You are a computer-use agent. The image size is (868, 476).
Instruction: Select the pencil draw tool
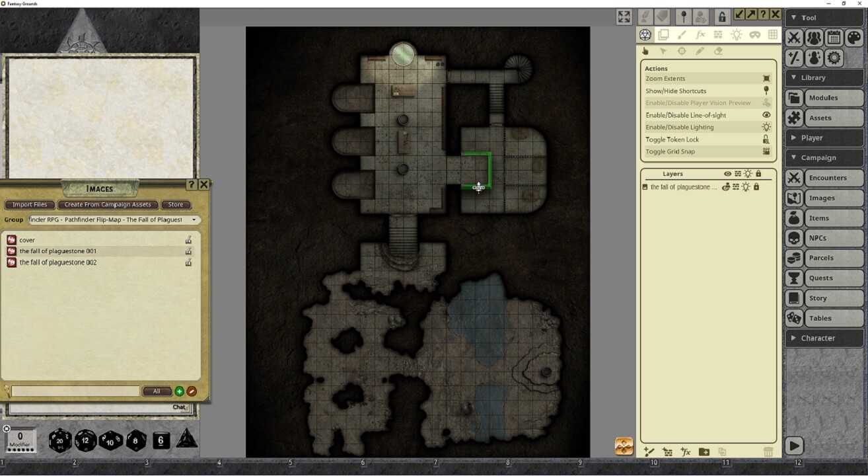[700, 51]
